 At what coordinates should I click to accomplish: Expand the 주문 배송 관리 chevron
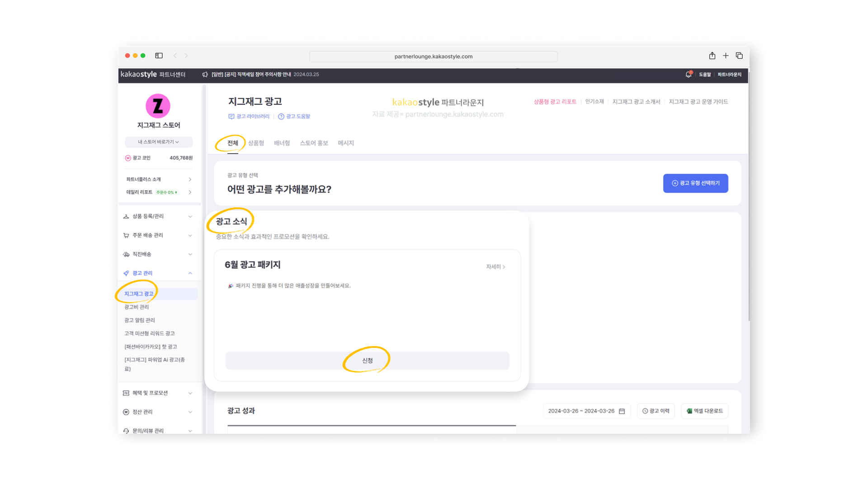pyautogui.click(x=190, y=235)
